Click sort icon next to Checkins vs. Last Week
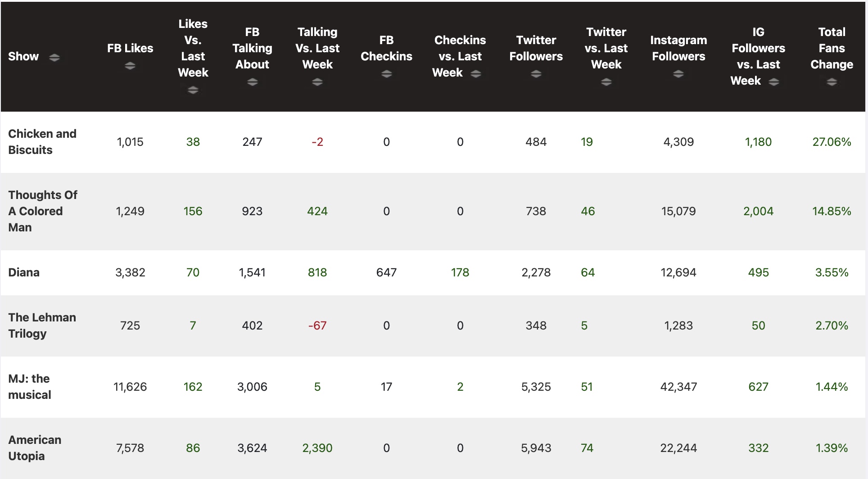Screen dimensions: 868x479 [476, 73]
